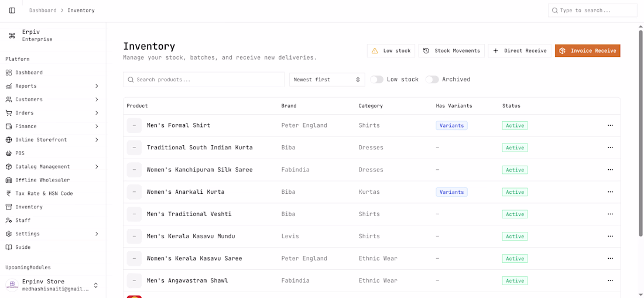Enable the Archived filter switch
The image size is (644, 298).
(x=432, y=80)
